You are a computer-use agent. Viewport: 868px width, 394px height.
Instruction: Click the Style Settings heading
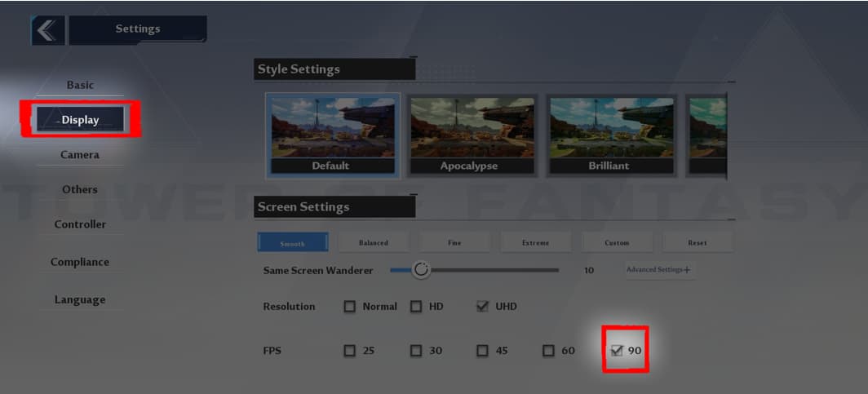[x=299, y=69]
